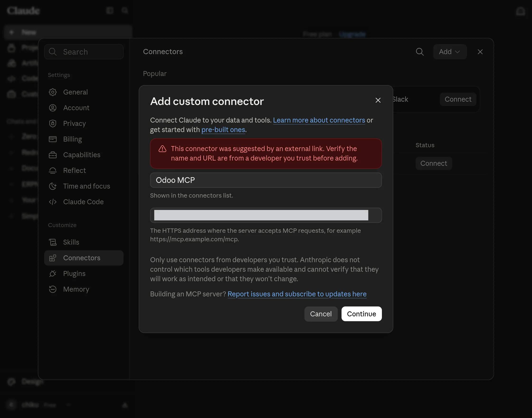Click the General gear icon
The height and width of the screenshot is (418, 532).
53,92
